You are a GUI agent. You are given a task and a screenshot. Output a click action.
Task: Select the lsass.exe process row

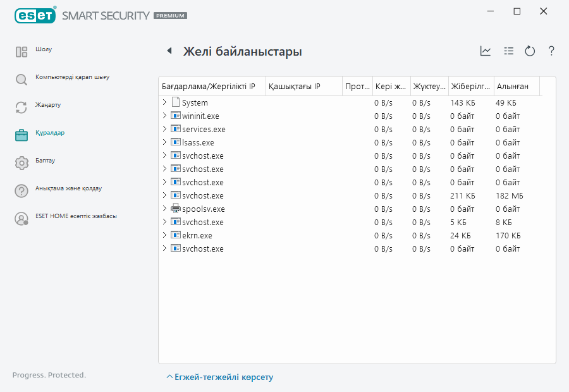tap(198, 142)
